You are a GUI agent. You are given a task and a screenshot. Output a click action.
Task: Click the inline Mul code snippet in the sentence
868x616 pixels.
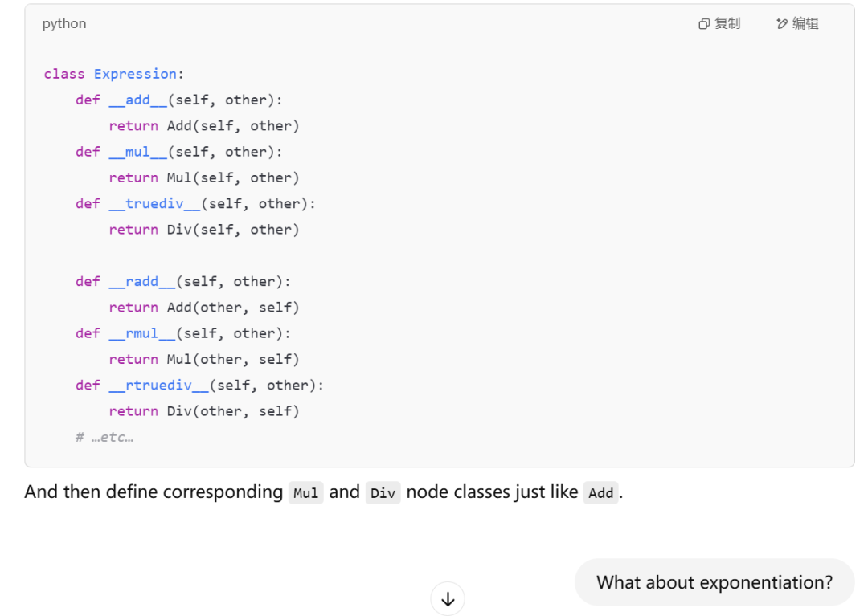point(305,493)
